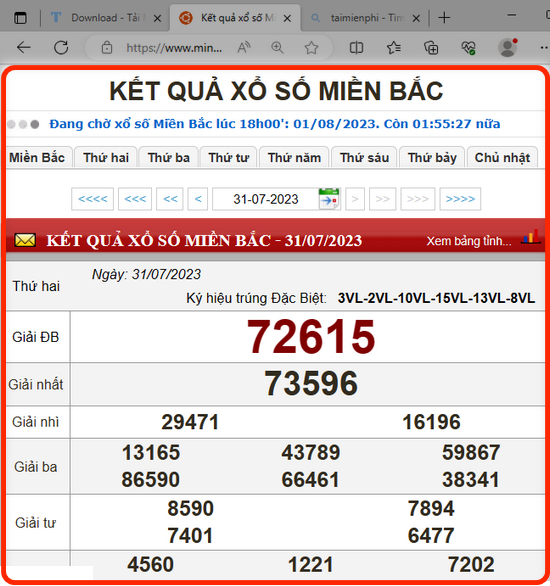Viewport: 550px width, 586px height.
Task: Open a new tab with plus button
Action: click(444, 18)
